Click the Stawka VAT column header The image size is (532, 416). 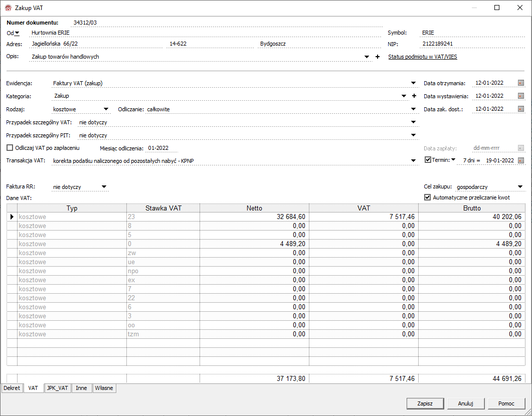click(163, 208)
